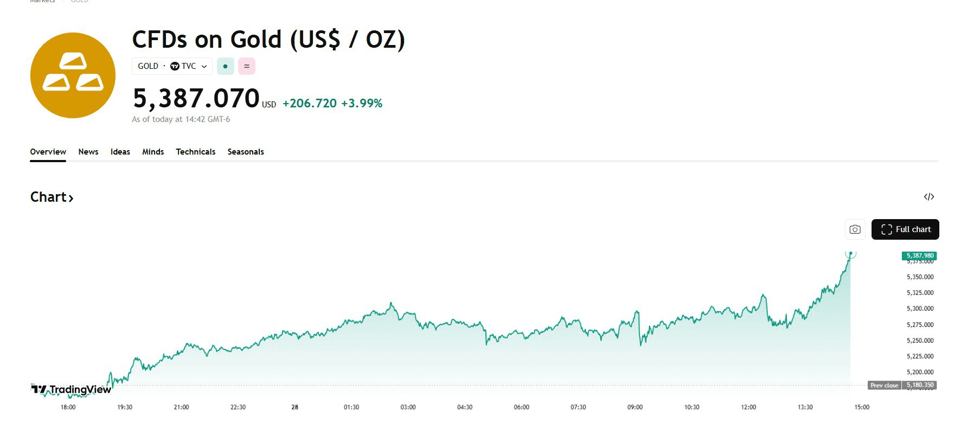
Task: Open the embed code icon
Action: 929,197
